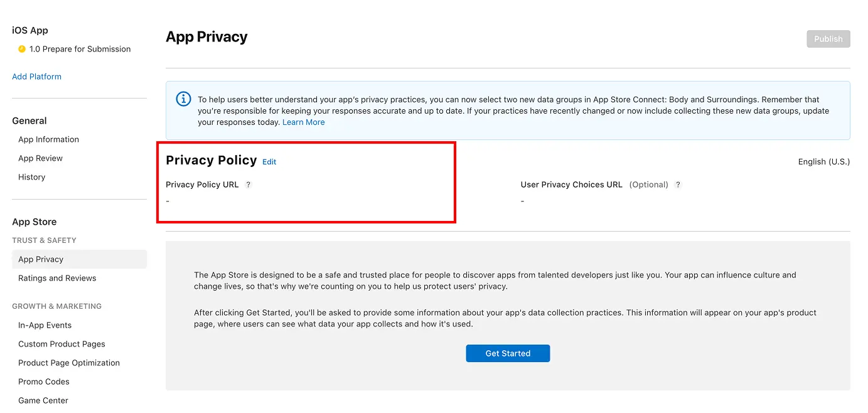Click the App Privacy page heading
Screen dimensions: 868x413
[206, 37]
